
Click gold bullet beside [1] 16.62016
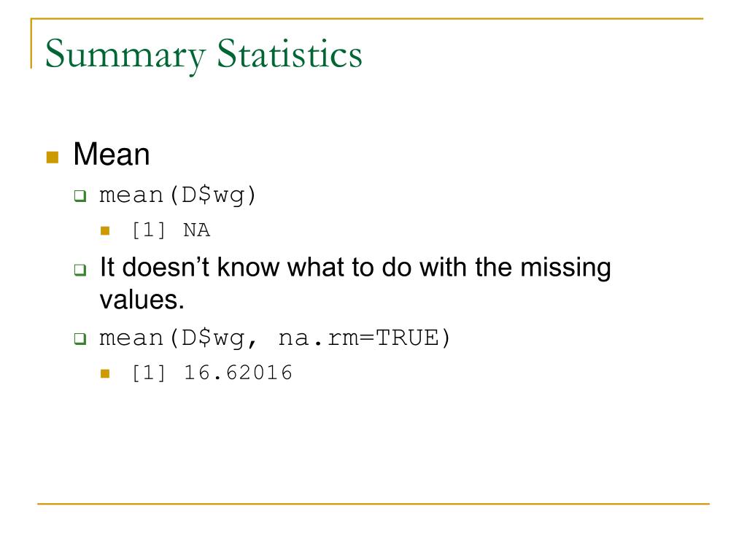[105, 374]
